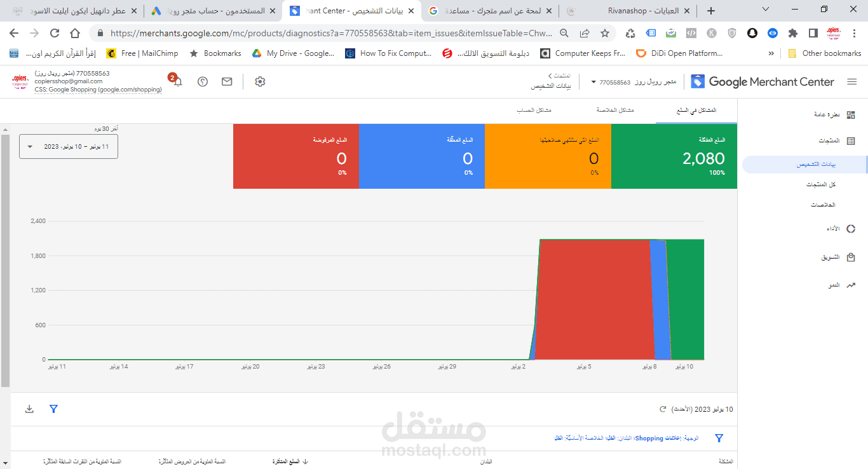Close the عطر دانهيل ايكون browser tab

click(133, 11)
